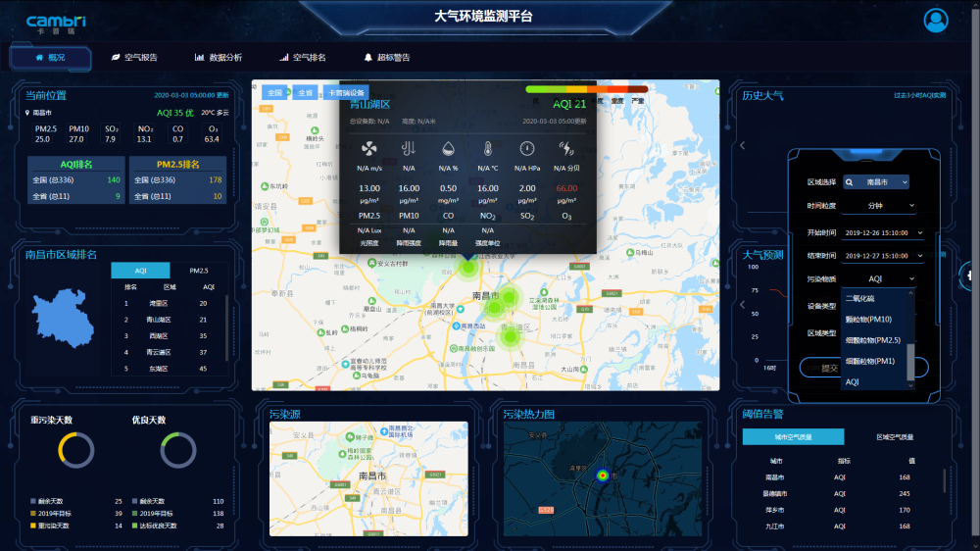980x551 pixels.
Task: Click the 提交 submit button
Action: [830, 368]
